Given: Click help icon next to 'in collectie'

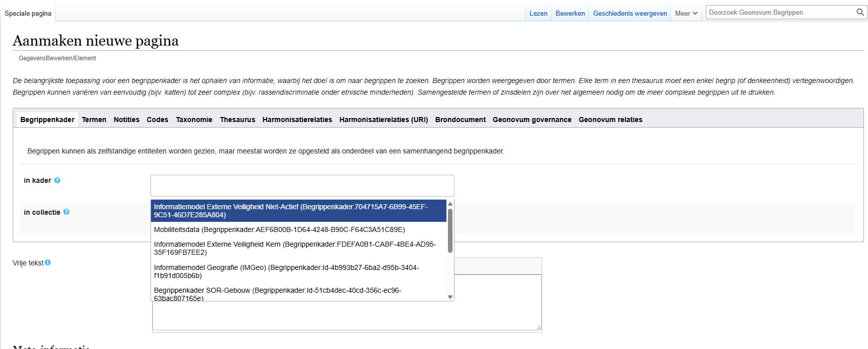Looking at the screenshot, I should (66, 212).
